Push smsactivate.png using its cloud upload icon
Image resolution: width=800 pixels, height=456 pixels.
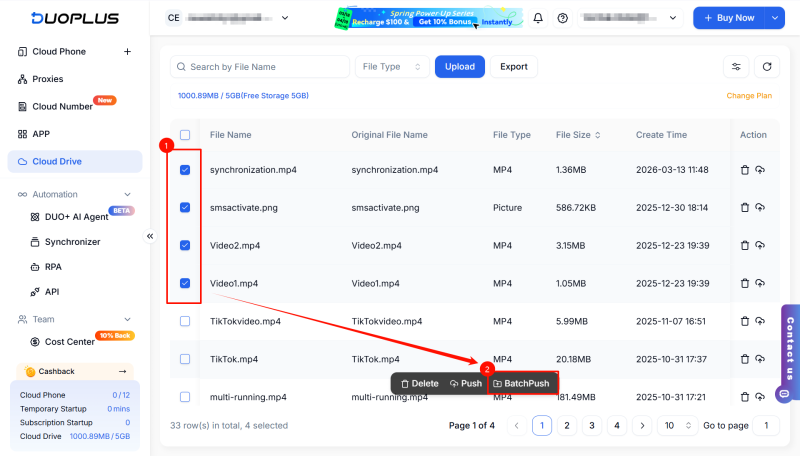click(760, 208)
